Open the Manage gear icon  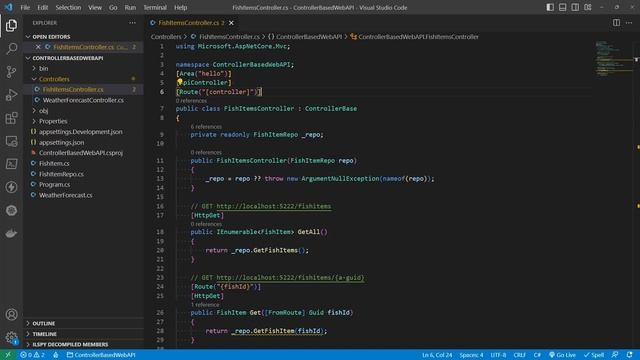pos(11,337)
